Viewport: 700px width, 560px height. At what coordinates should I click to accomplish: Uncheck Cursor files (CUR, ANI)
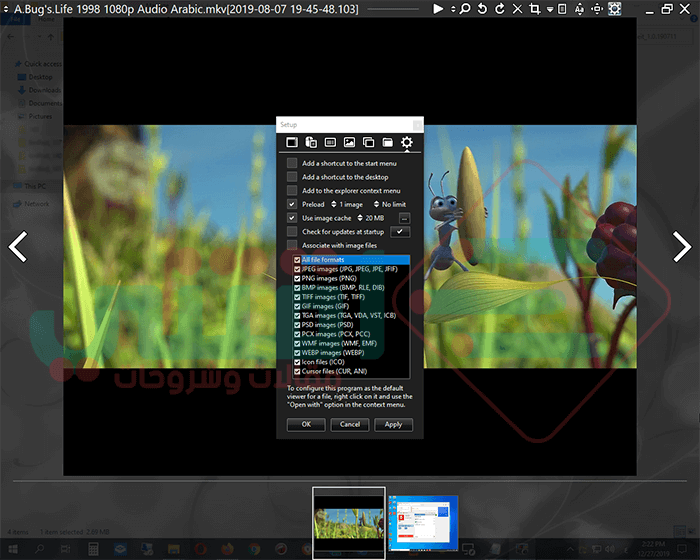coord(297,372)
